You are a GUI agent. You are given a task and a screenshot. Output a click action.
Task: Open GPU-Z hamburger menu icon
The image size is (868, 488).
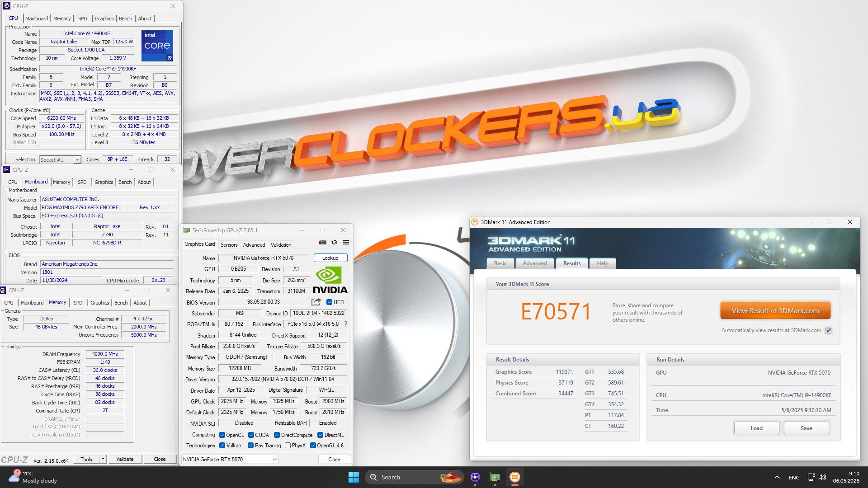[x=346, y=243]
